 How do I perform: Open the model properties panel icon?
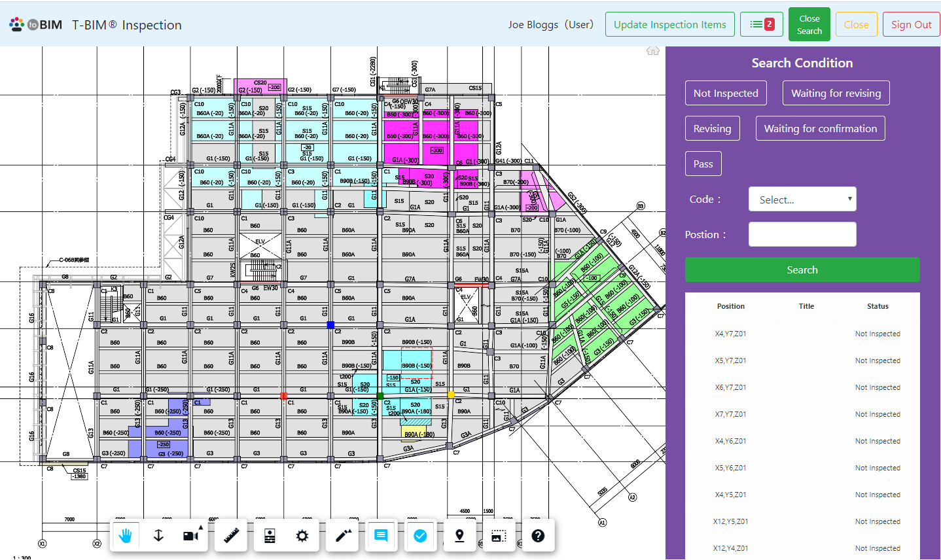pos(270,536)
